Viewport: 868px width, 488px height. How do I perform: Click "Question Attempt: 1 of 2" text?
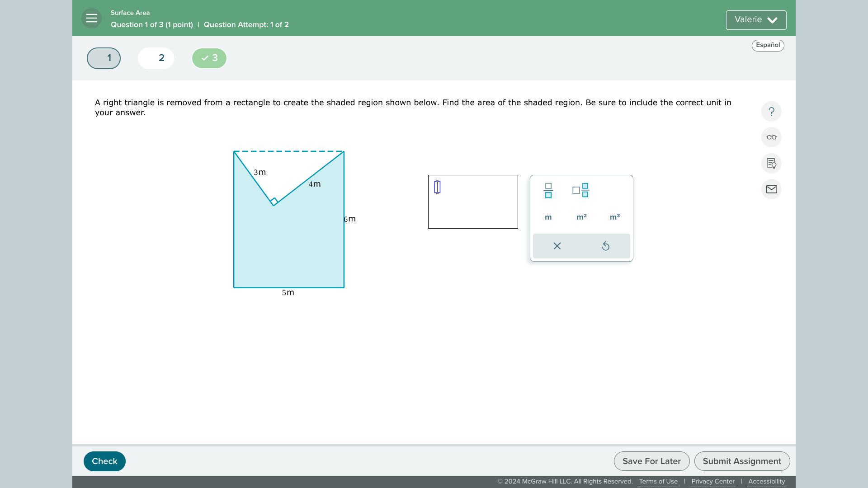coord(246,25)
